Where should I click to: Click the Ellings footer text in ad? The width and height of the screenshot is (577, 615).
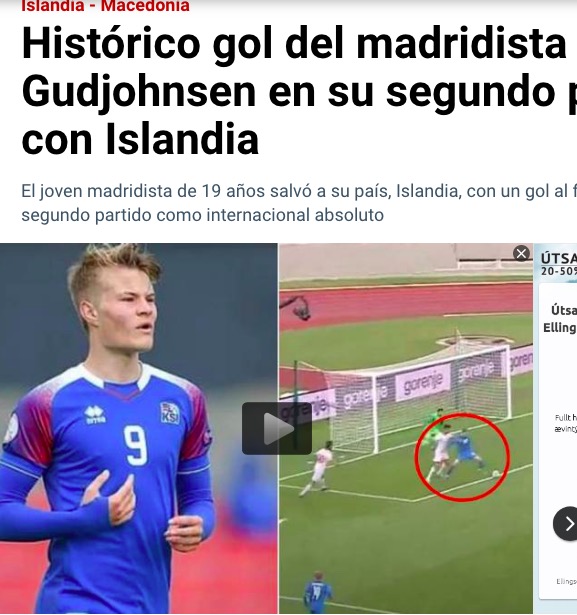click(x=566, y=581)
